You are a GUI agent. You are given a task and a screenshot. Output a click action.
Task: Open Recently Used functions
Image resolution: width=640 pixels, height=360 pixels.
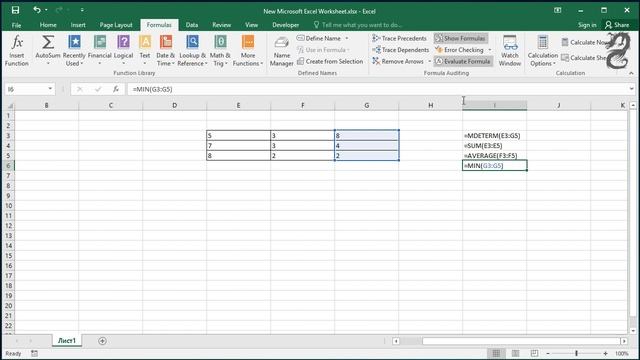coord(74,51)
